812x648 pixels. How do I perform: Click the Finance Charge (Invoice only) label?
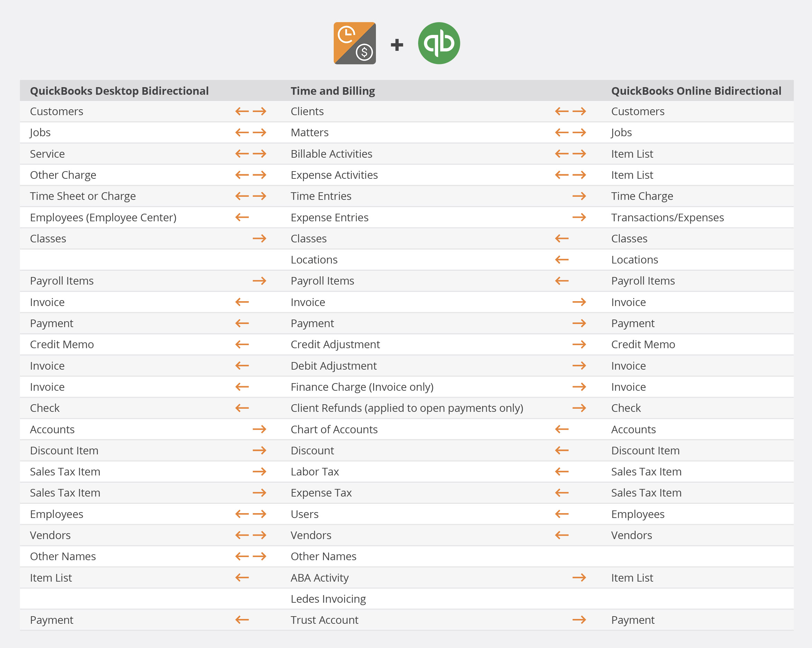(362, 387)
